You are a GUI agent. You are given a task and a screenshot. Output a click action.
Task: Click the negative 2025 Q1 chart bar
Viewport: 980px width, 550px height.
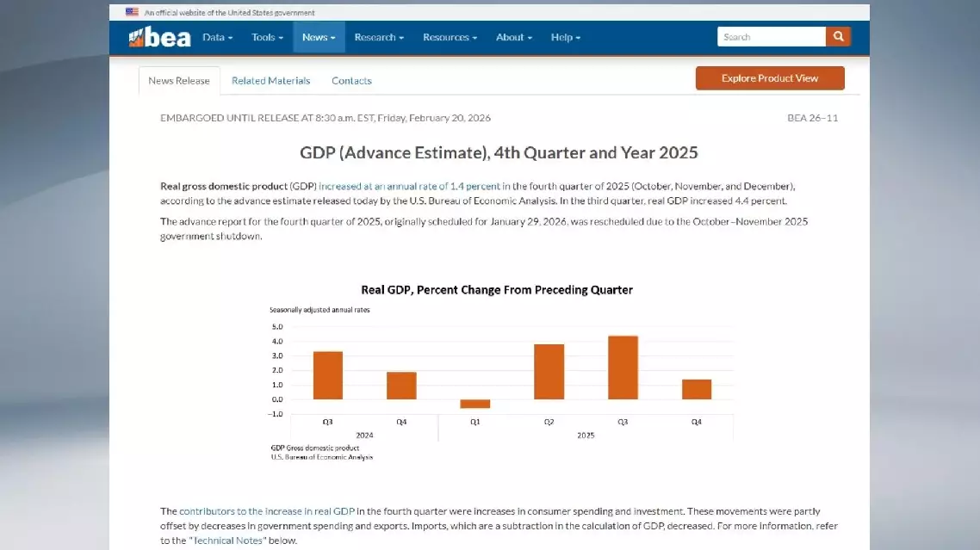click(474, 404)
